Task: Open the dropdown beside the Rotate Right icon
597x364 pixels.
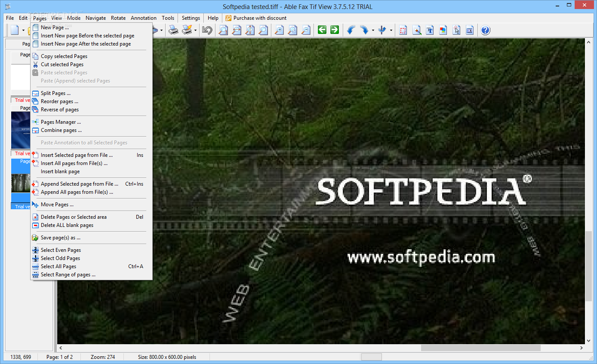Action: point(372,30)
